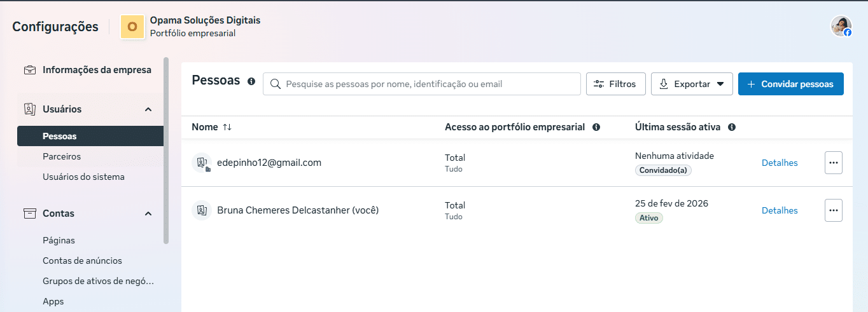This screenshot has width=868, height=312.
Task: Click the Convidar pessoas button
Action: pos(790,84)
